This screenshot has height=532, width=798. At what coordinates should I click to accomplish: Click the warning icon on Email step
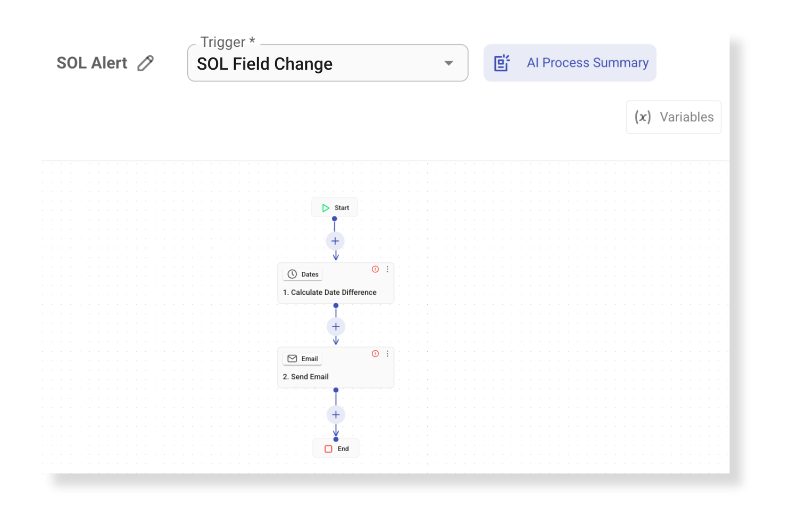375,354
